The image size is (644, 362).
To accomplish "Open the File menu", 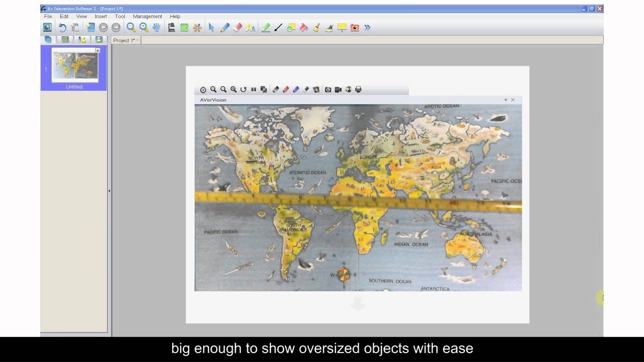I will pyautogui.click(x=48, y=16).
